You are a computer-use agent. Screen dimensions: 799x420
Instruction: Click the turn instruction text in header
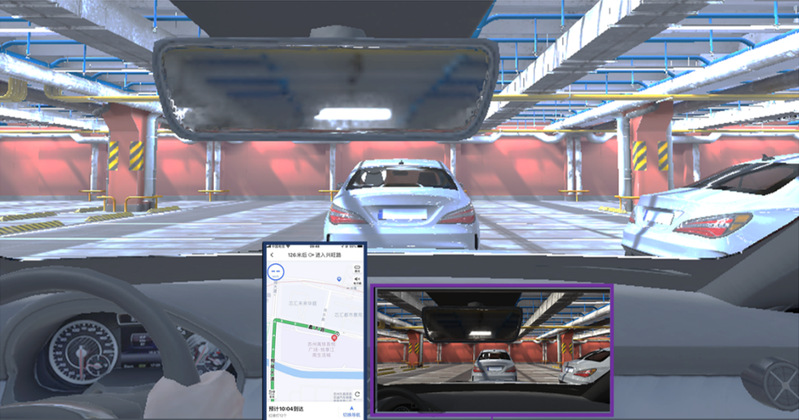coord(315,256)
